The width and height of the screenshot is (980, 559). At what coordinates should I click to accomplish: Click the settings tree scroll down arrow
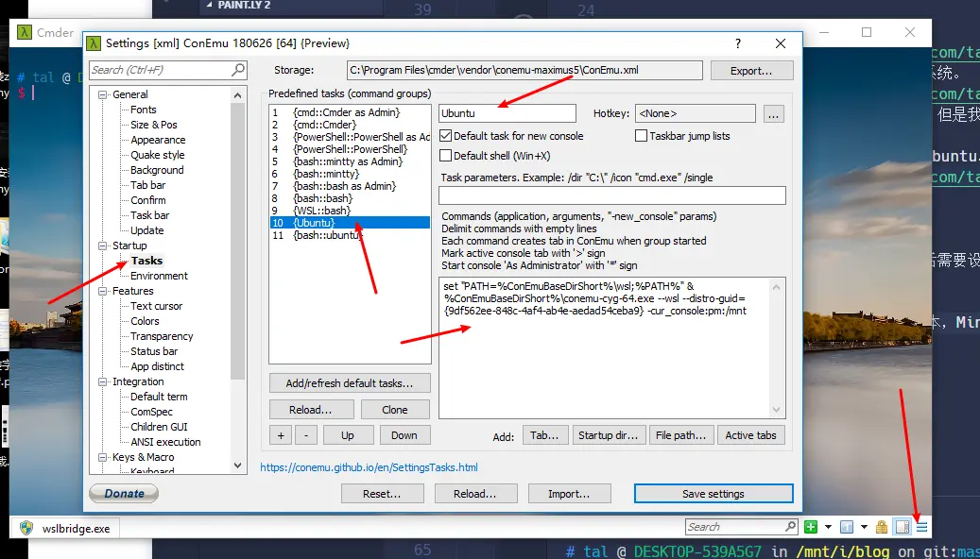tap(237, 466)
